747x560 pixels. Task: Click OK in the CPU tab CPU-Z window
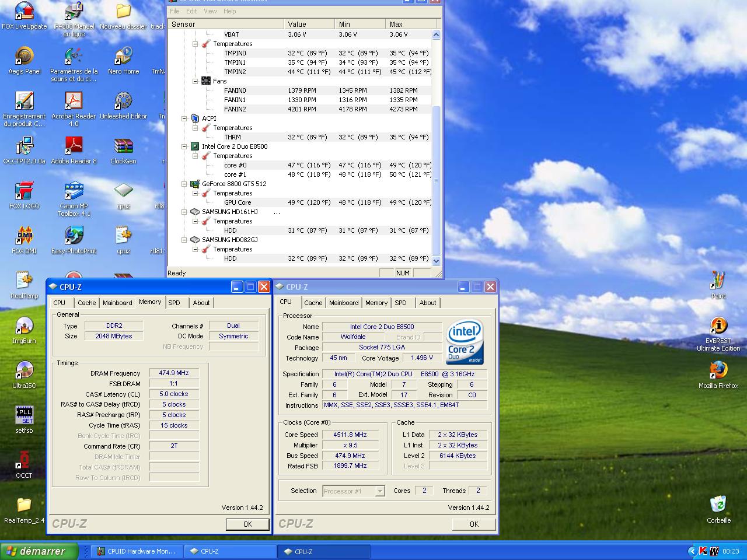474,524
